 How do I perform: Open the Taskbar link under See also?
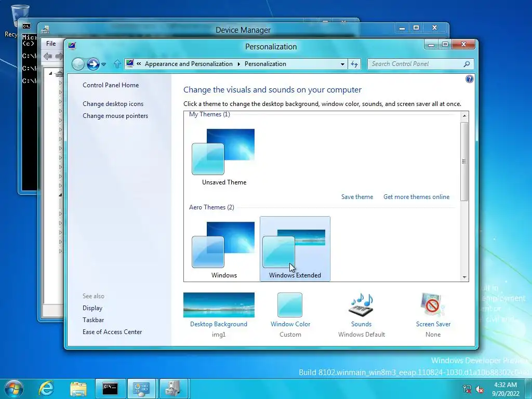point(94,320)
